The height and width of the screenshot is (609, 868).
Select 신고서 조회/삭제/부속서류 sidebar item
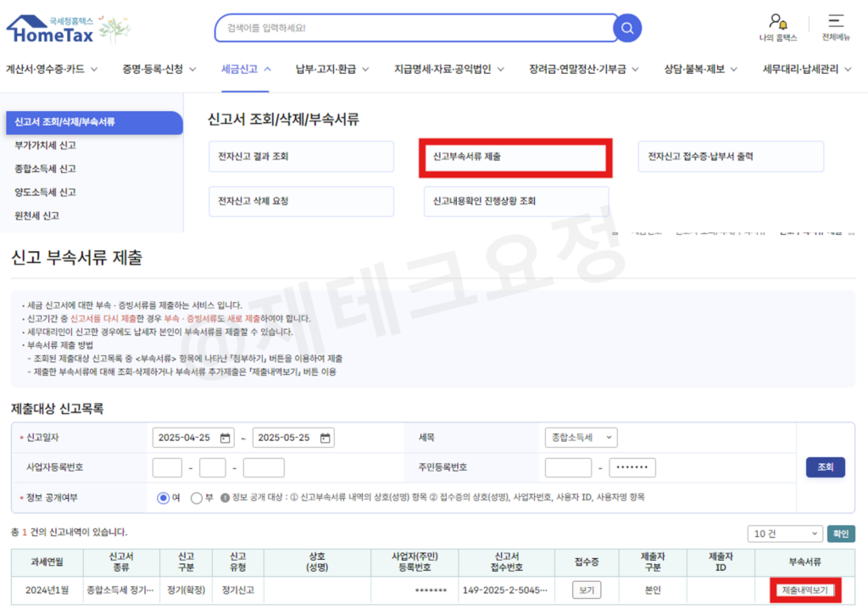click(94, 122)
